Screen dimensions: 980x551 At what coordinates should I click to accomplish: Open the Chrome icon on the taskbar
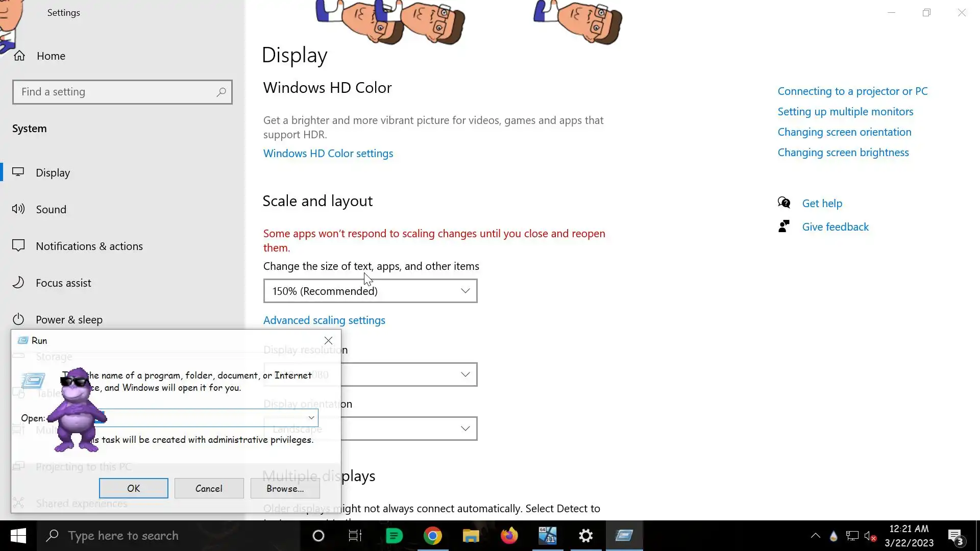click(x=432, y=536)
